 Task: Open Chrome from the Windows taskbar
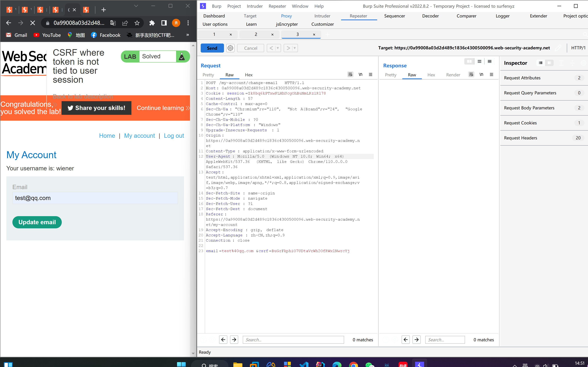(x=353, y=364)
